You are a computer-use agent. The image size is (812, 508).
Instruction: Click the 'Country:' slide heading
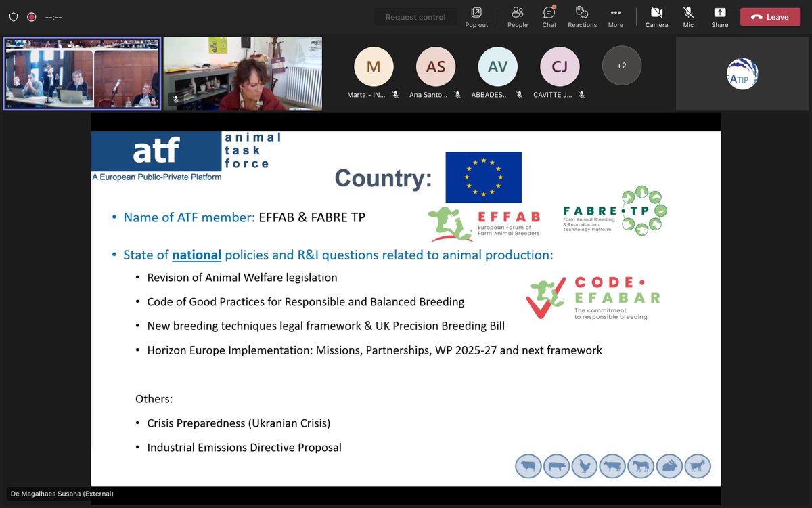tap(383, 178)
